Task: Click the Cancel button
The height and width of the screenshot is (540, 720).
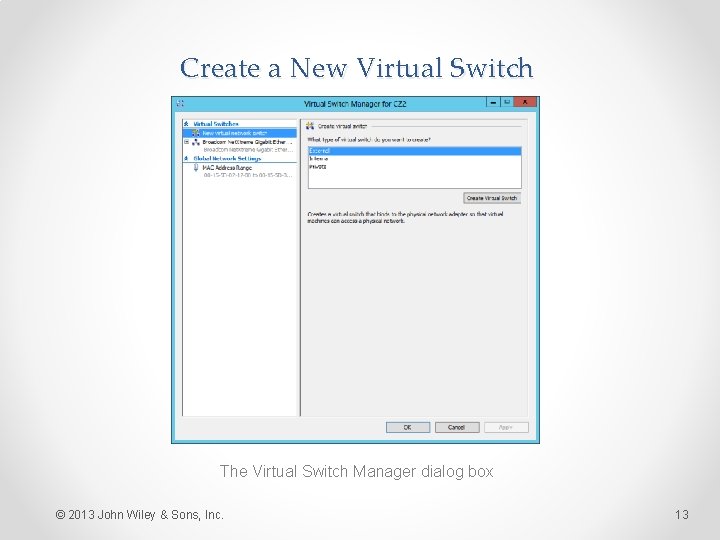Action: pyautogui.click(x=457, y=427)
